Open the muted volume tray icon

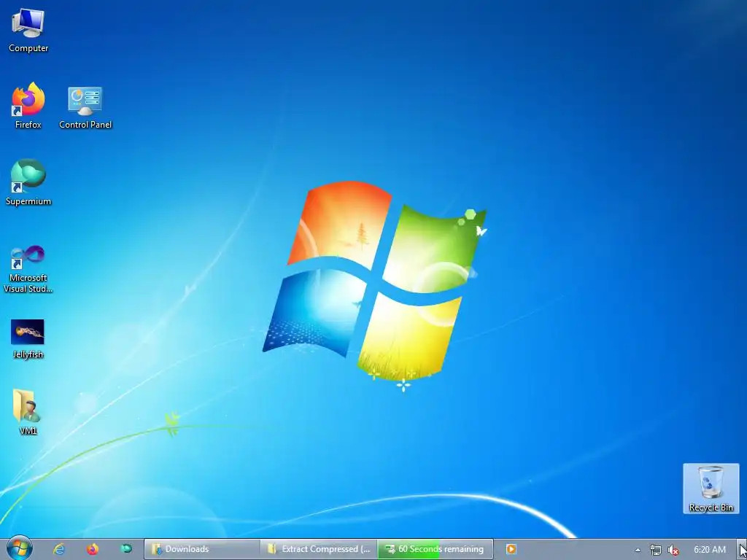point(673,550)
